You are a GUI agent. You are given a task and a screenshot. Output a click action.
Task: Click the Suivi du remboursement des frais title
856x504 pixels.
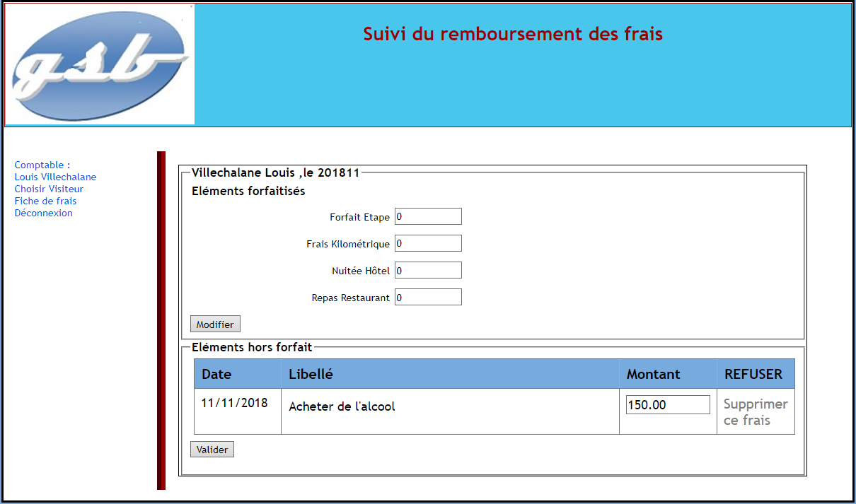pos(513,33)
